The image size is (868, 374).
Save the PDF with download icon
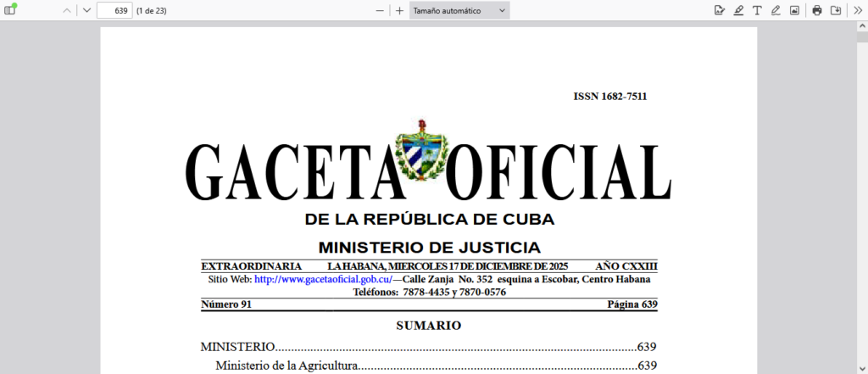(x=836, y=10)
